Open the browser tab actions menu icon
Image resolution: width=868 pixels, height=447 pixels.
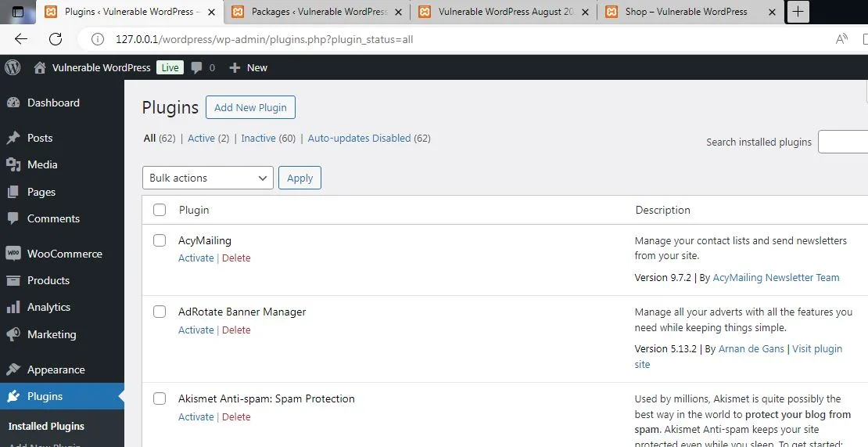18,12
